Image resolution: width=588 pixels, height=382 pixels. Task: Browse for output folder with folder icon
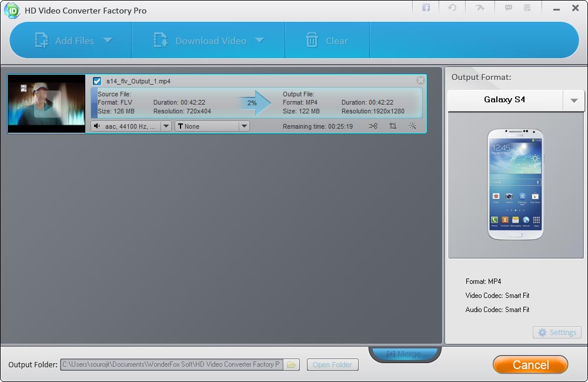[292, 364]
